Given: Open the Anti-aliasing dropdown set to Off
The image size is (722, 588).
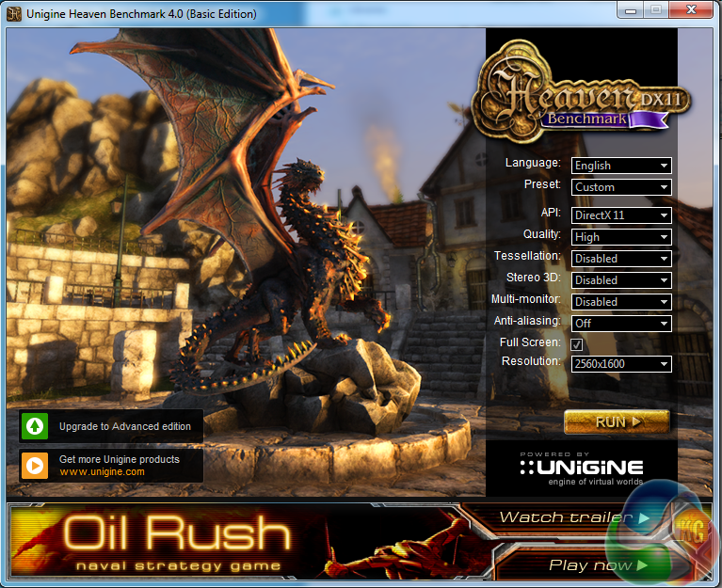Looking at the screenshot, I should point(621,324).
